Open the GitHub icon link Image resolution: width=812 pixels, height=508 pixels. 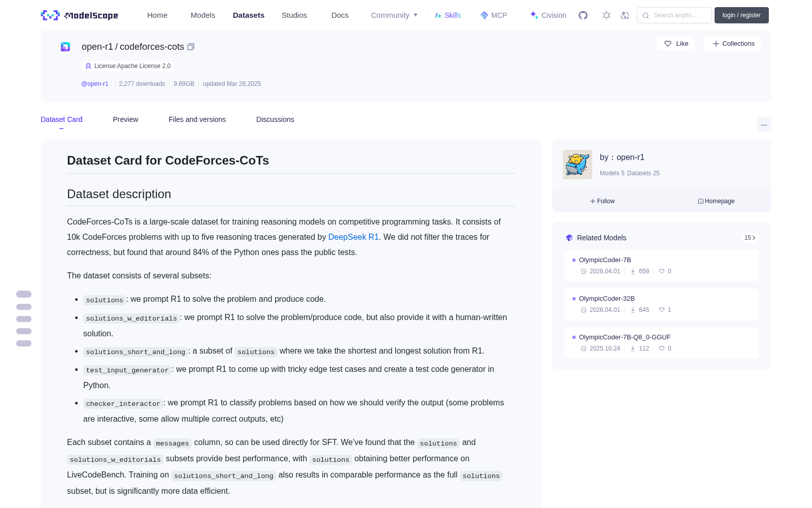coord(583,15)
